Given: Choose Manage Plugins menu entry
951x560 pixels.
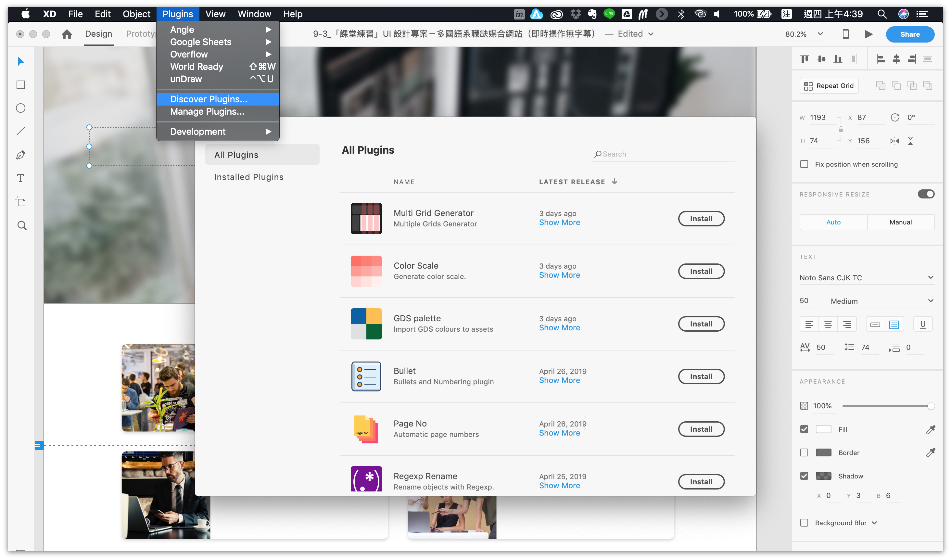Looking at the screenshot, I should click(218, 112).
